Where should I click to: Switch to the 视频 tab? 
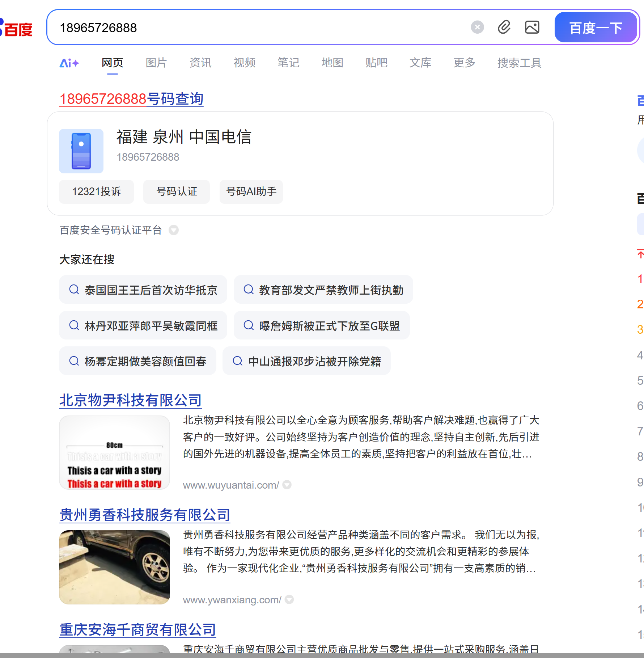245,63
